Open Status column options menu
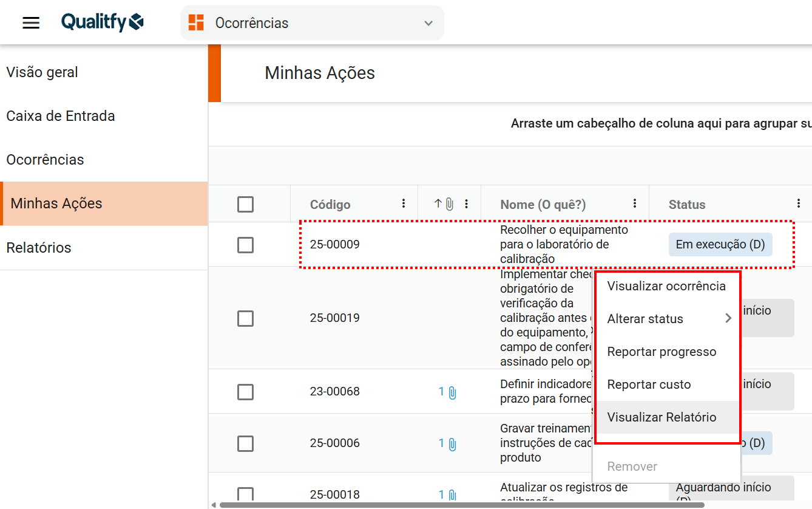 pos(799,203)
